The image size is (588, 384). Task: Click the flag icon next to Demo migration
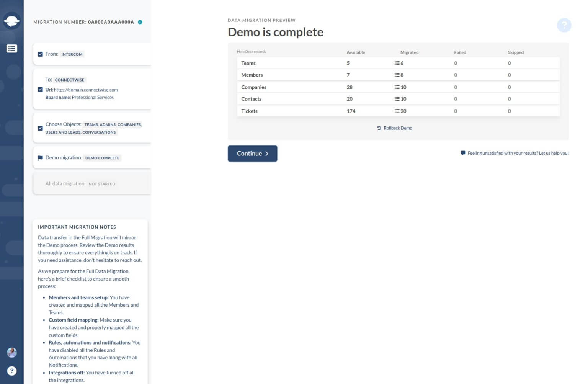click(x=40, y=158)
